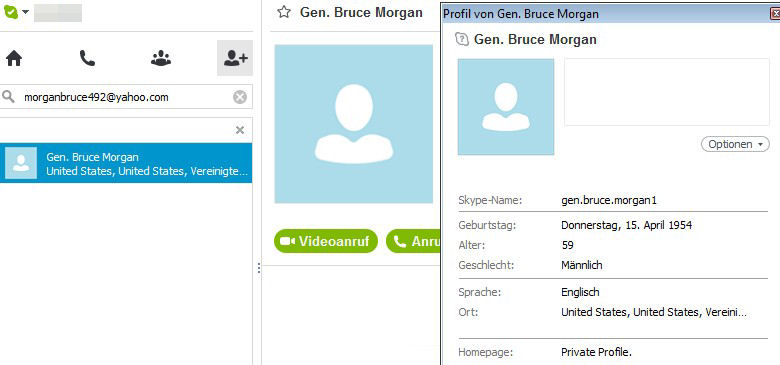780x365 pixels.
Task: Open the group contacts icon
Action: 161,59
